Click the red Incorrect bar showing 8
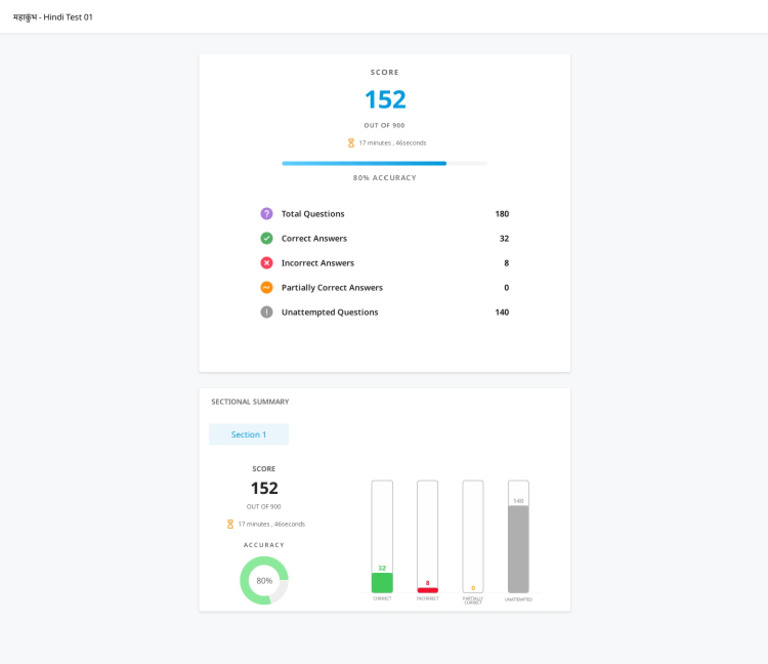 [x=428, y=590]
